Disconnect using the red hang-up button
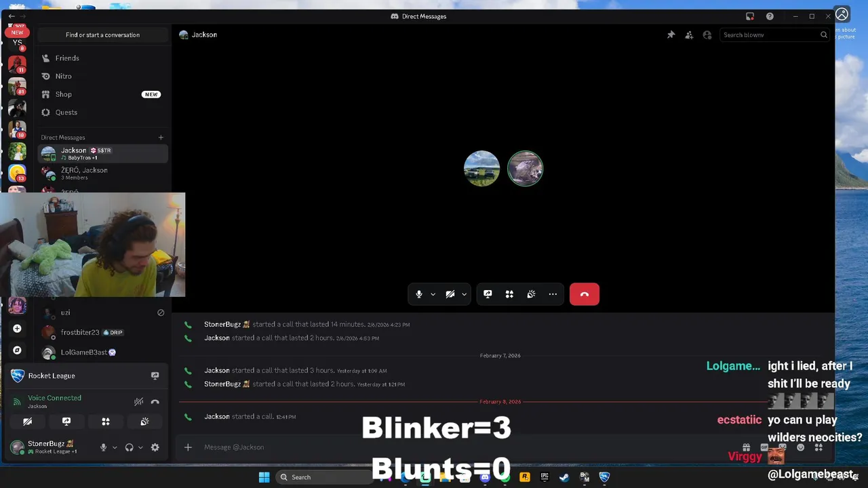868x488 pixels. click(x=585, y=294)
